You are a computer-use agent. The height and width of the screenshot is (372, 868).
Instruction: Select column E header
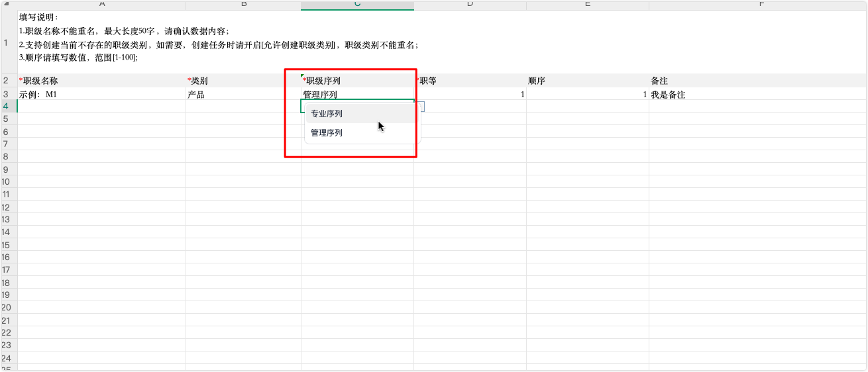tap(587, 5)
